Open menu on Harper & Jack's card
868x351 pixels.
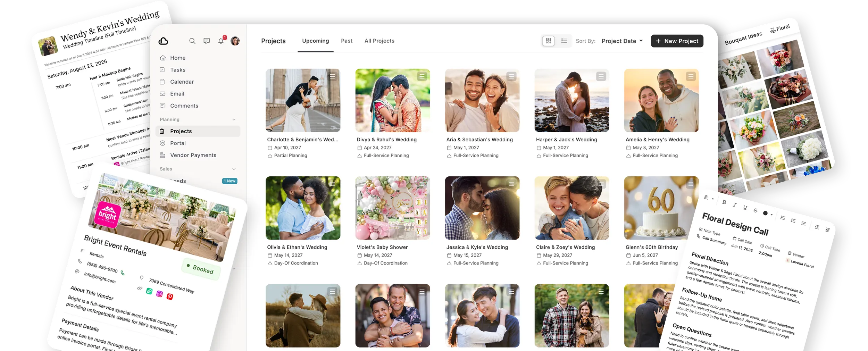coord(601,76)
